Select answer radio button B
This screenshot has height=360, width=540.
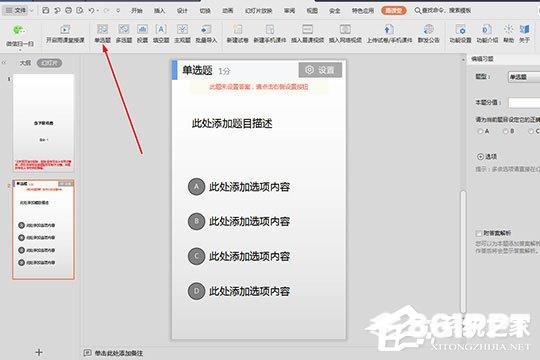click(x=506, y=131)
